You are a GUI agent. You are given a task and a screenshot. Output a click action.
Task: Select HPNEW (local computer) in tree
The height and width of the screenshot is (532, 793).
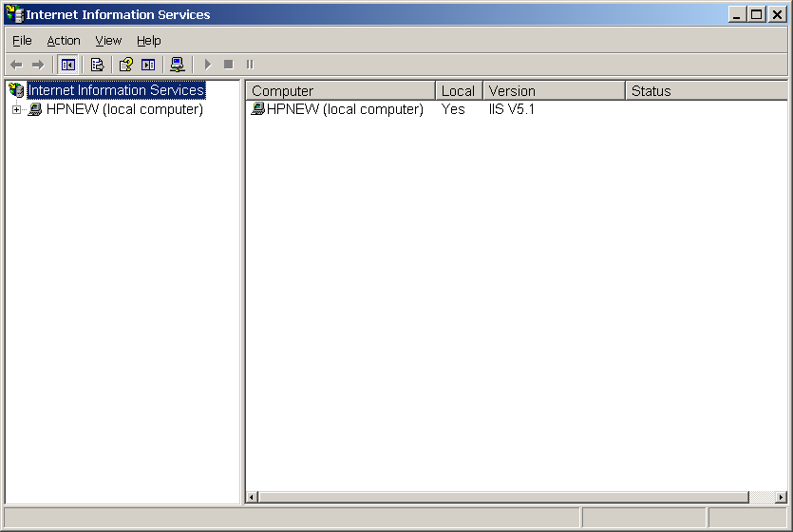(x=124, y=109)
